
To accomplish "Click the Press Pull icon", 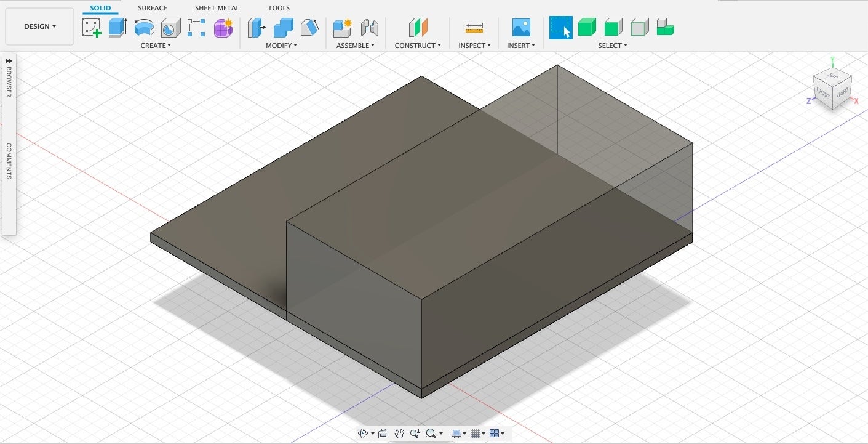I will pyautogui.click(x=257, y=28).
